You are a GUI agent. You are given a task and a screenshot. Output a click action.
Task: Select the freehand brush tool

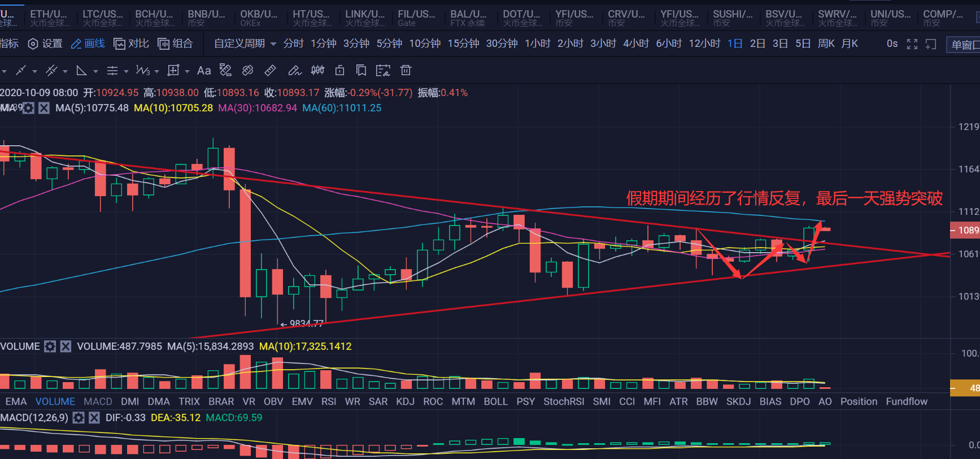(294, 70)
